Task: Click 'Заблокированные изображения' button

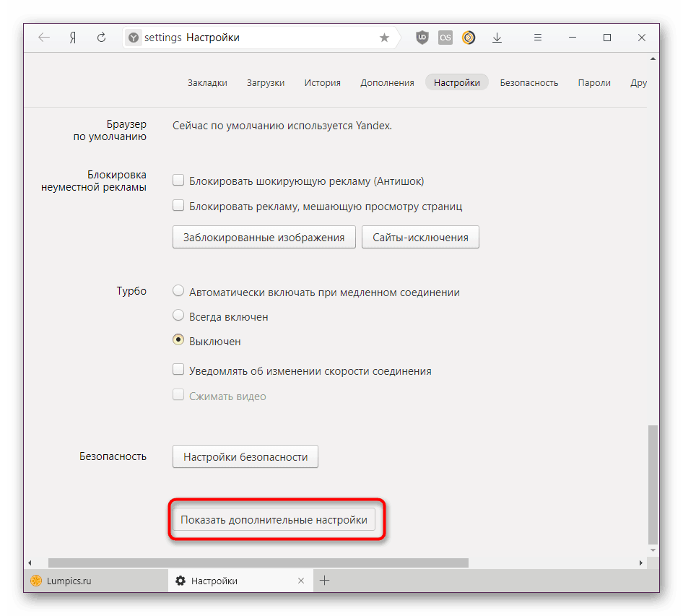Action: coord(264,237)
